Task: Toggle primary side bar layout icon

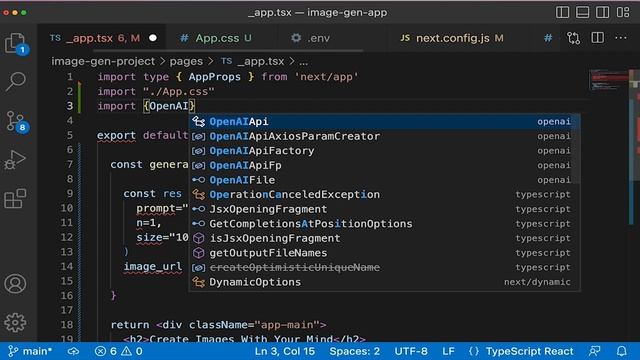Action: (562, 12)
